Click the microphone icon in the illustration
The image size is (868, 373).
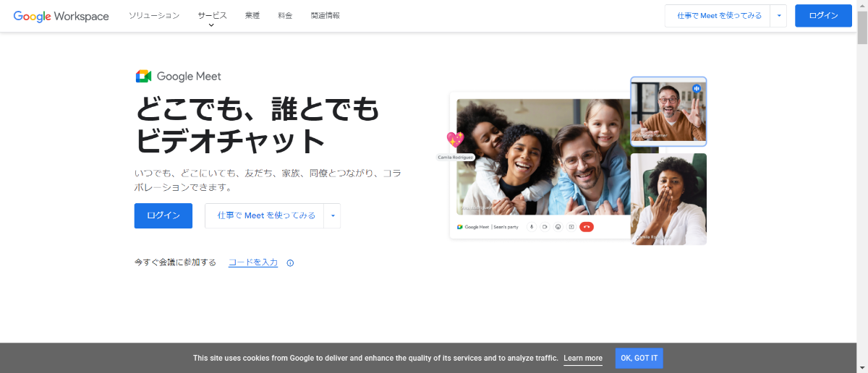click(532, 227)
